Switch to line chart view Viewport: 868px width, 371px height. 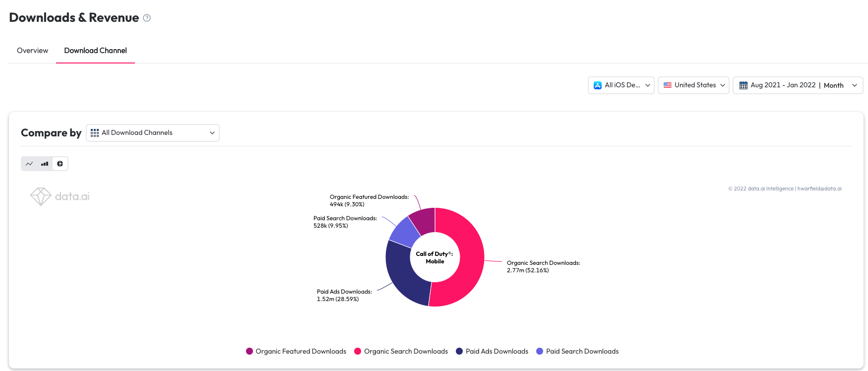click(29, 164)
